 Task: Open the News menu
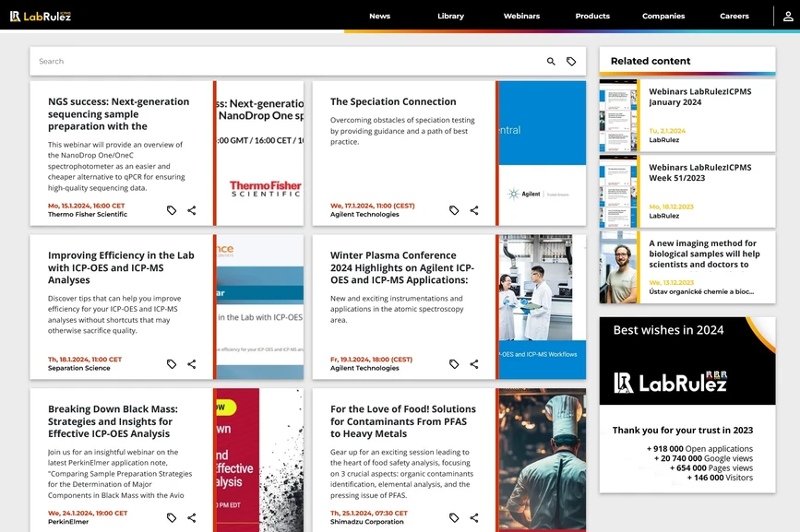pyautogui.click(x=379, y=16)
